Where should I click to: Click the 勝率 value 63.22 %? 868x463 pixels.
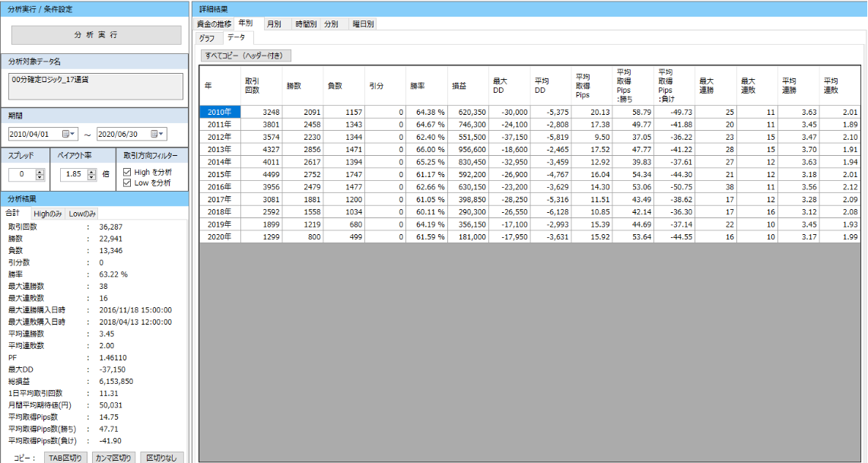pos(113,274)
